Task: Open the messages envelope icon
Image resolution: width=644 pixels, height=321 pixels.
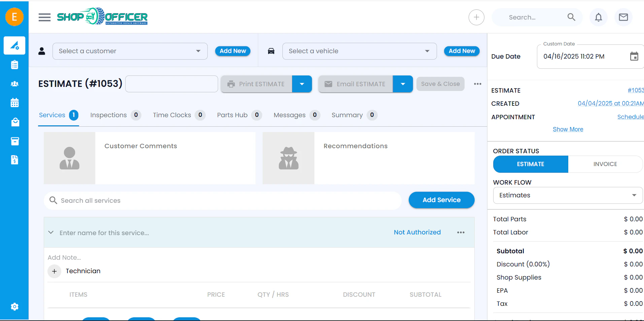Action: (623, 17)
